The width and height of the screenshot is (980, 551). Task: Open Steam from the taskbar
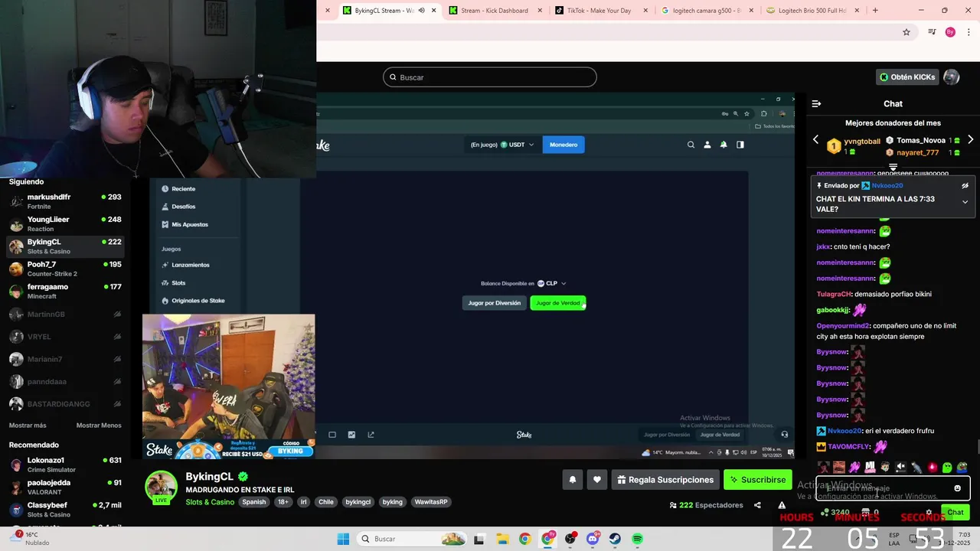[x=615, y=539]
